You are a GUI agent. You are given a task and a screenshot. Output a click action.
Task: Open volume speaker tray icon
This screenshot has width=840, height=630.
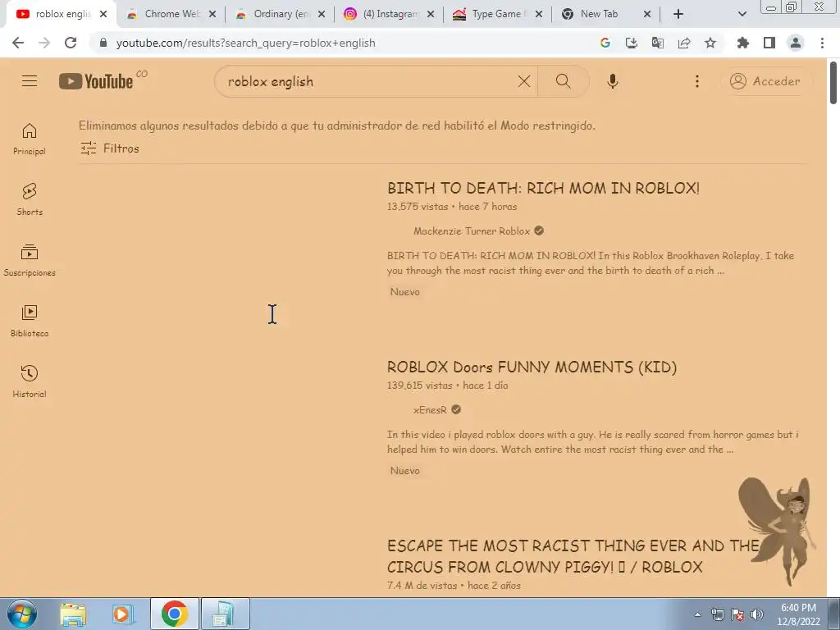point(757,614)
